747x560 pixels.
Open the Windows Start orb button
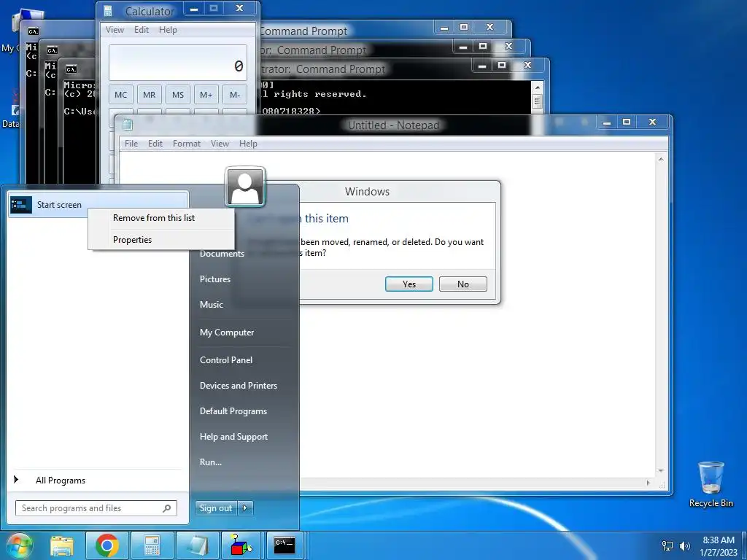[x=19, y=545]
